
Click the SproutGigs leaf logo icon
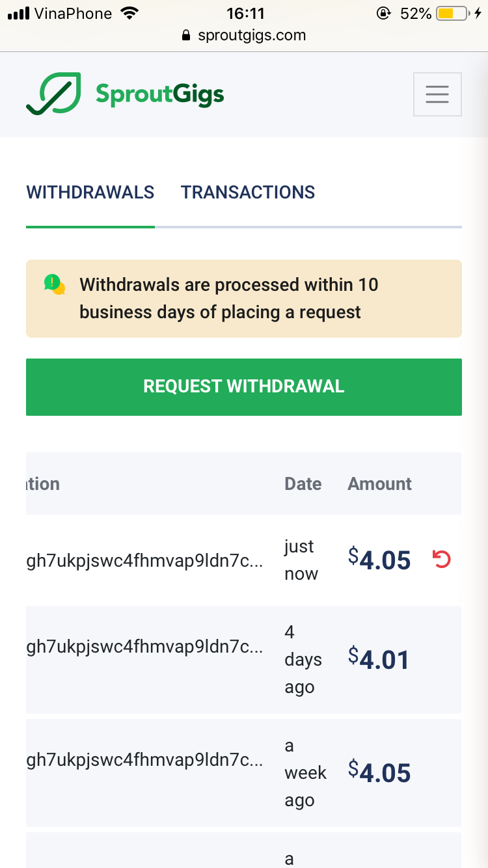click(x=53, y=94)
